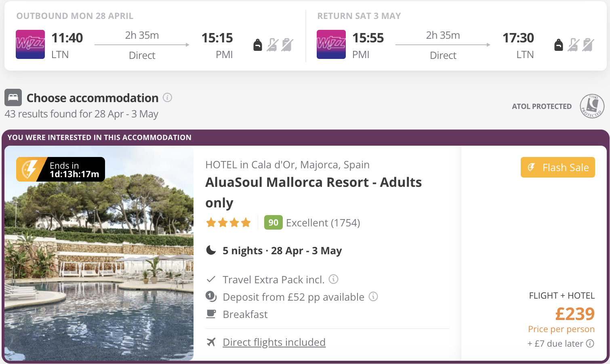Click the return crossed-out checked luggage icon
610x364 pixels.
[588, 45]
